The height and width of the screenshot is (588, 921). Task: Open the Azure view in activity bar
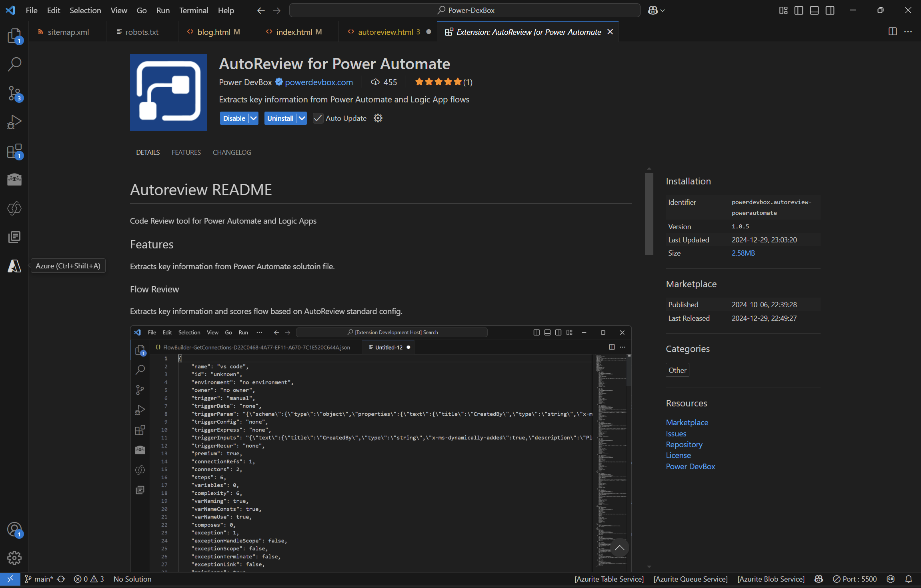click(x=14, y=266)
